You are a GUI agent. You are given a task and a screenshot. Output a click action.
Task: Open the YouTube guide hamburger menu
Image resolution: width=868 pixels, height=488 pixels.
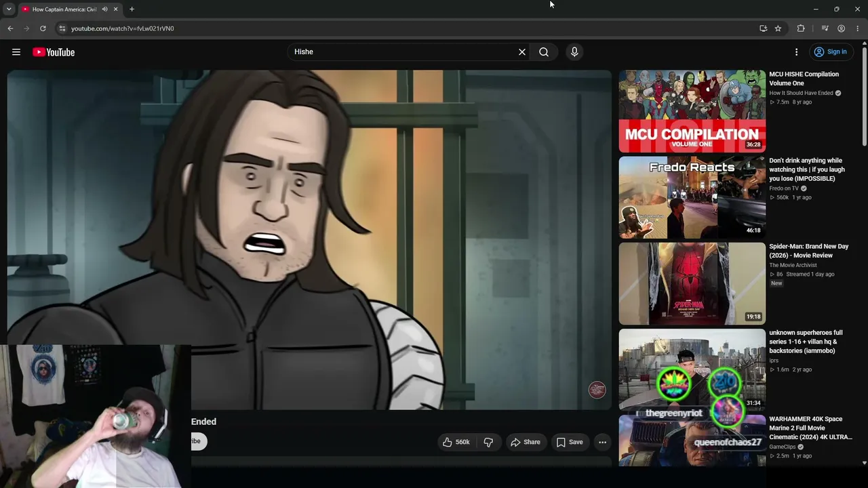[16, 52]
